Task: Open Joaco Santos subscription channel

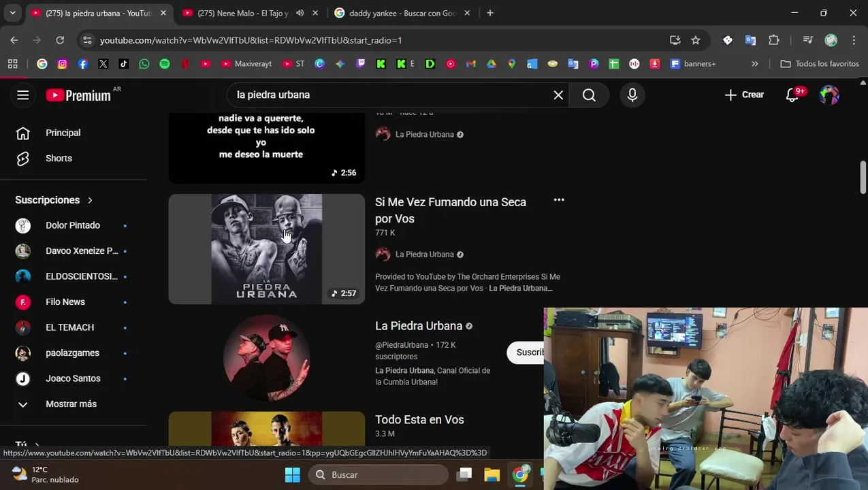Action: point(73,378)
